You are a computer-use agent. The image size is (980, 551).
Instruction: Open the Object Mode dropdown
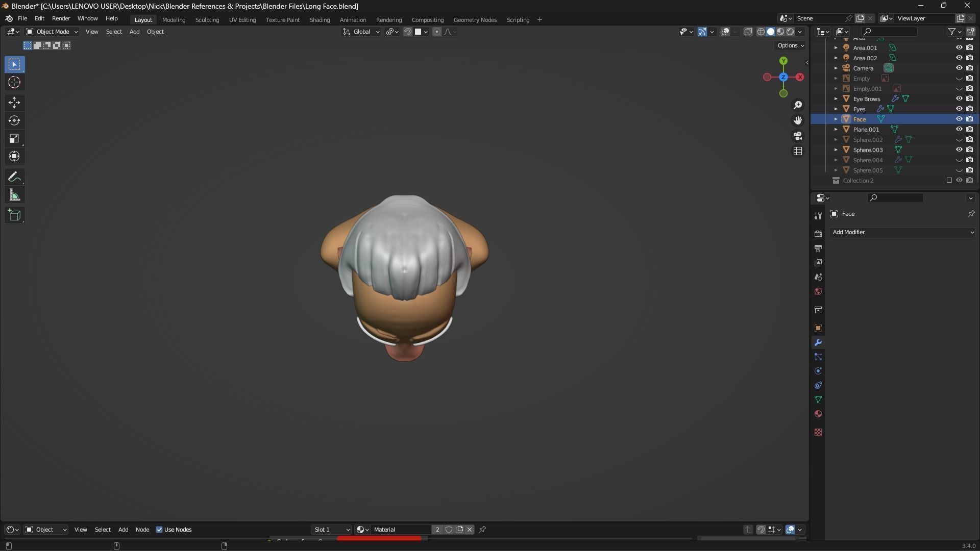(x=52, y=32)
